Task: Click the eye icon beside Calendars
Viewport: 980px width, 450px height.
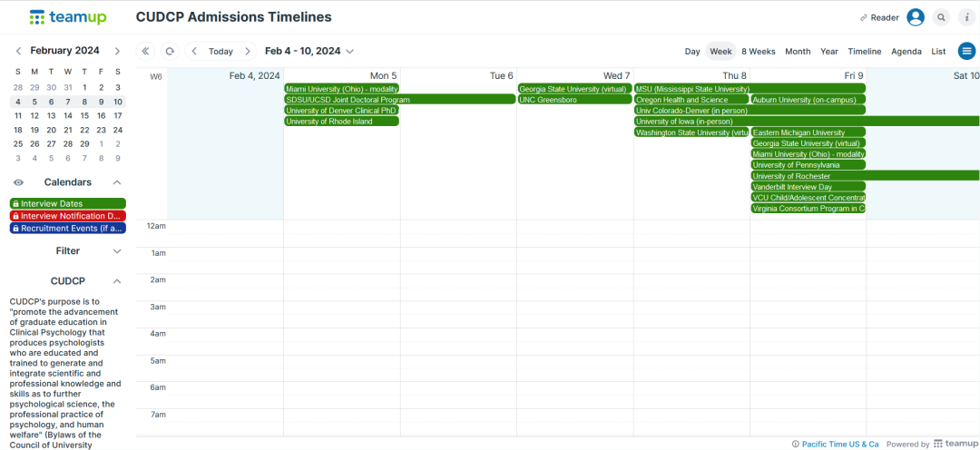Action: click(x=18, y=182)
